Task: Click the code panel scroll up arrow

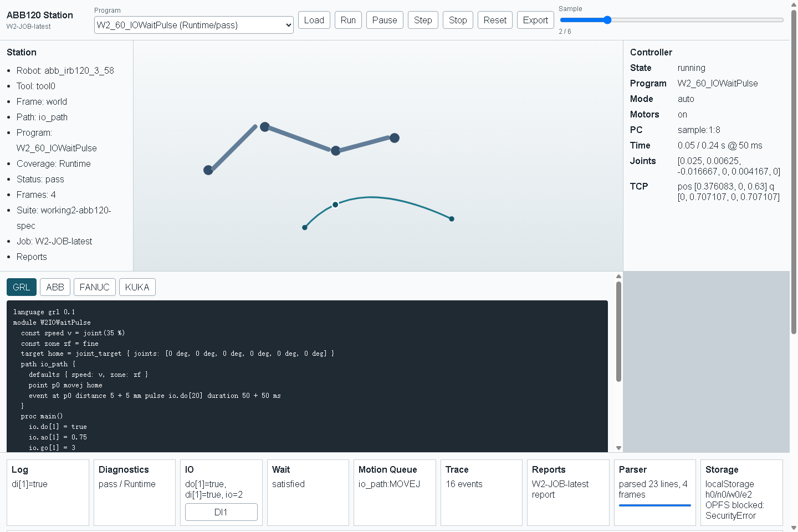Action: [618, 276]
